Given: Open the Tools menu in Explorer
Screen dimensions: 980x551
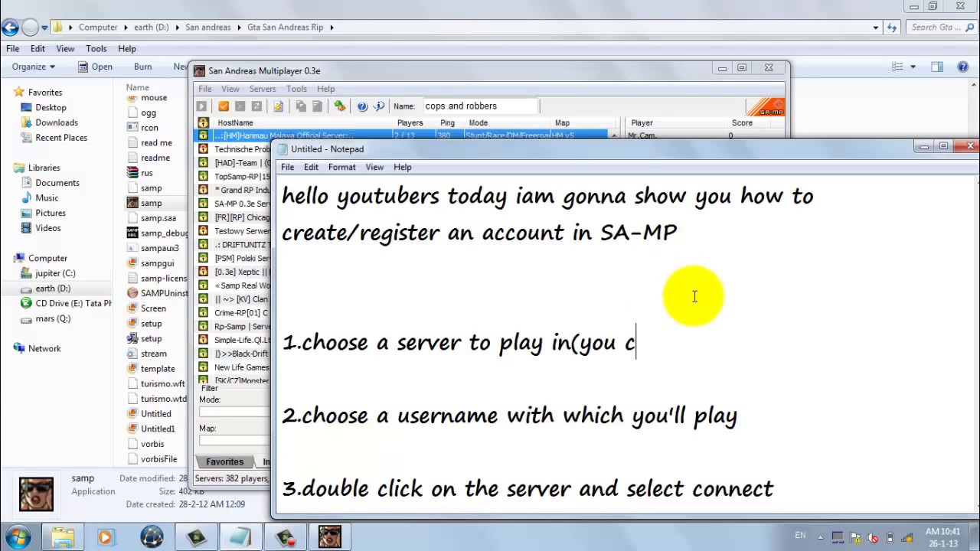Looking at the screenshot, I should (96, 48).
